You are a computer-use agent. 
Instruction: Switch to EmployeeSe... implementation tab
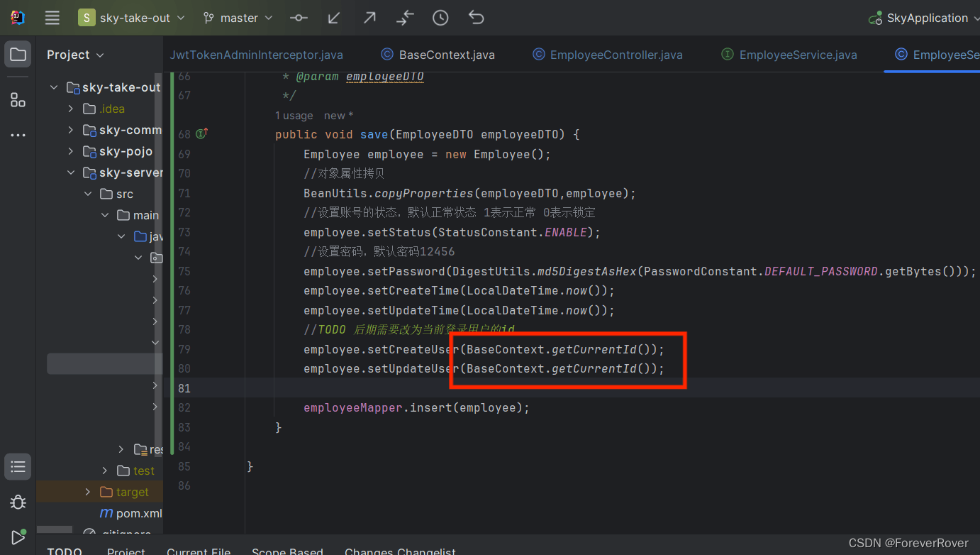coord(937,55)
